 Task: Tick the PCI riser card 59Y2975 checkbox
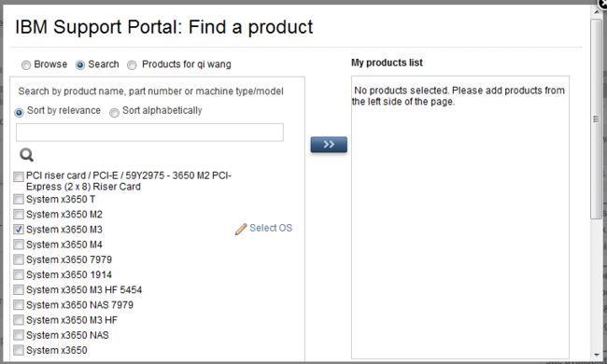click(x=18, y=176)
